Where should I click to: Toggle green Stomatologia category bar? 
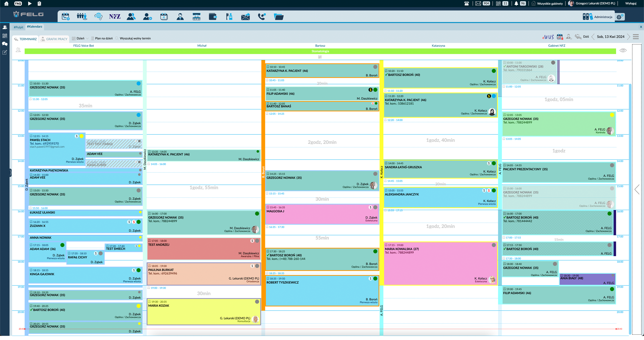(320, 51)
